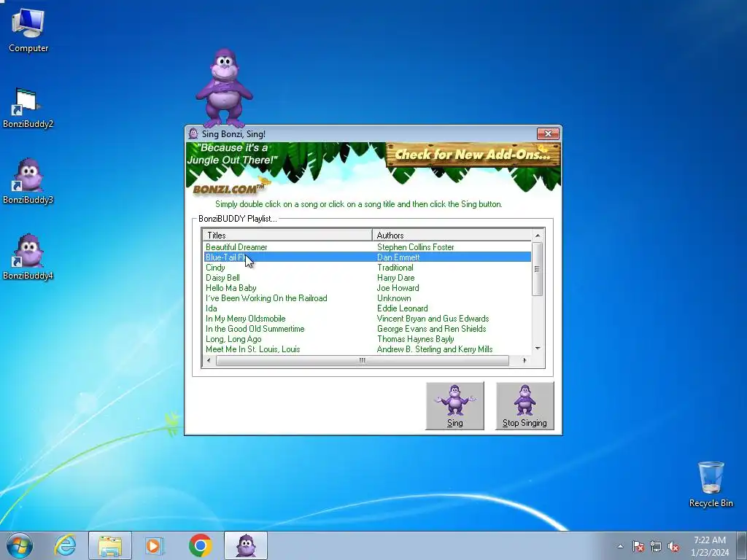Image resolution: width=747 pixels, height=560 pixels.
Task: Open the Recycle Bin icon
Action: 711,484
